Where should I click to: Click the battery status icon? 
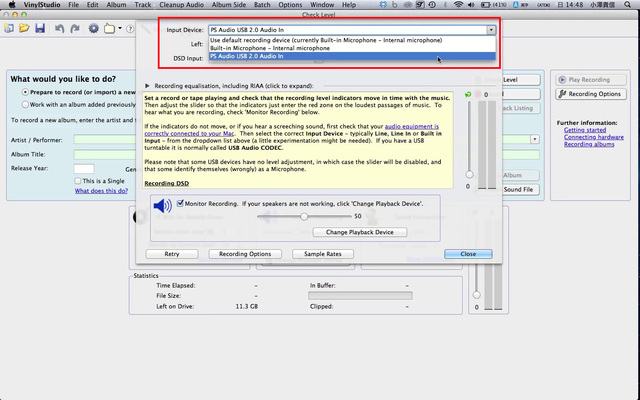tap(485, 5)
